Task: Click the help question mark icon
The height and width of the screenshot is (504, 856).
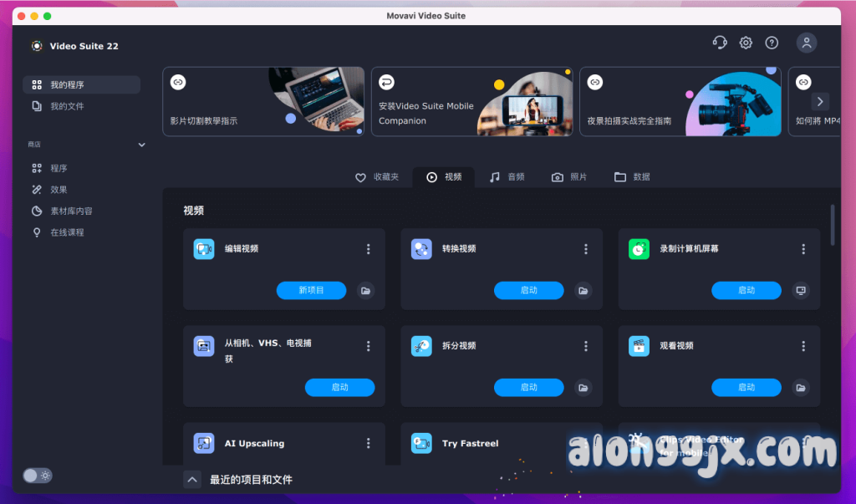Action: (772, 43)
